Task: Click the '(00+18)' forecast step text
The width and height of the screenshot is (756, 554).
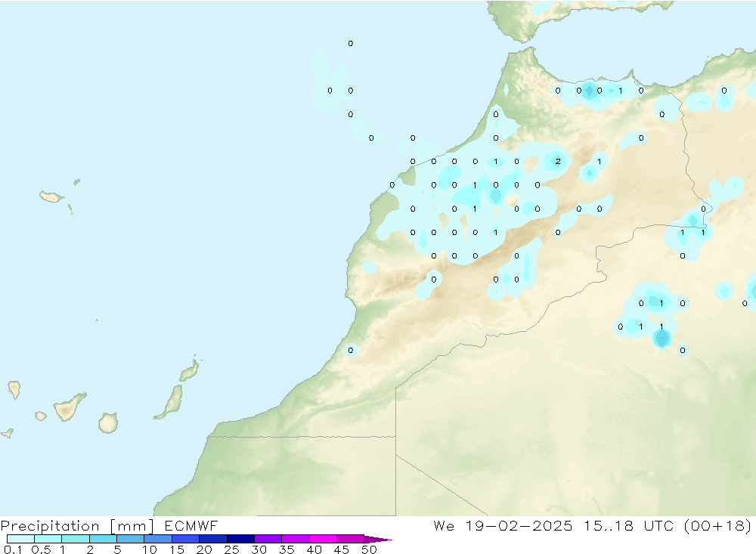Action: (x=717, y=526)
